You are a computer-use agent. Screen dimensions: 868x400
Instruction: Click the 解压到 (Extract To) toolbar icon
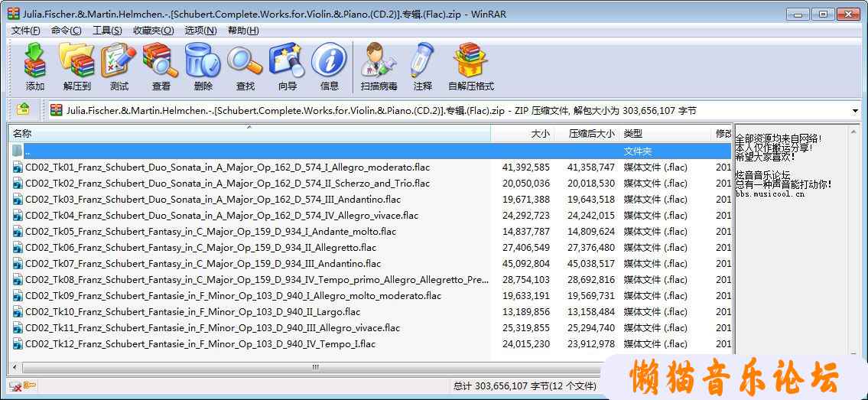[x=77, y=60]
